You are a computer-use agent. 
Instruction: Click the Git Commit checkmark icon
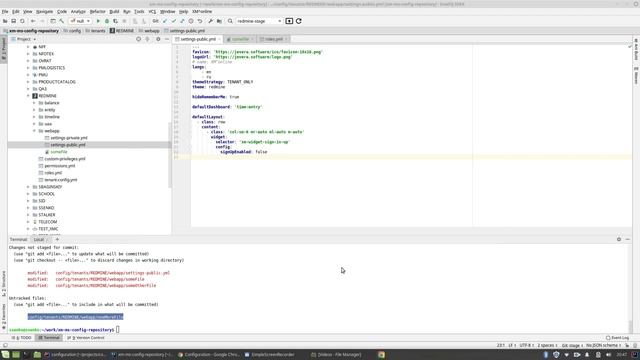click(x=173, y=21)
